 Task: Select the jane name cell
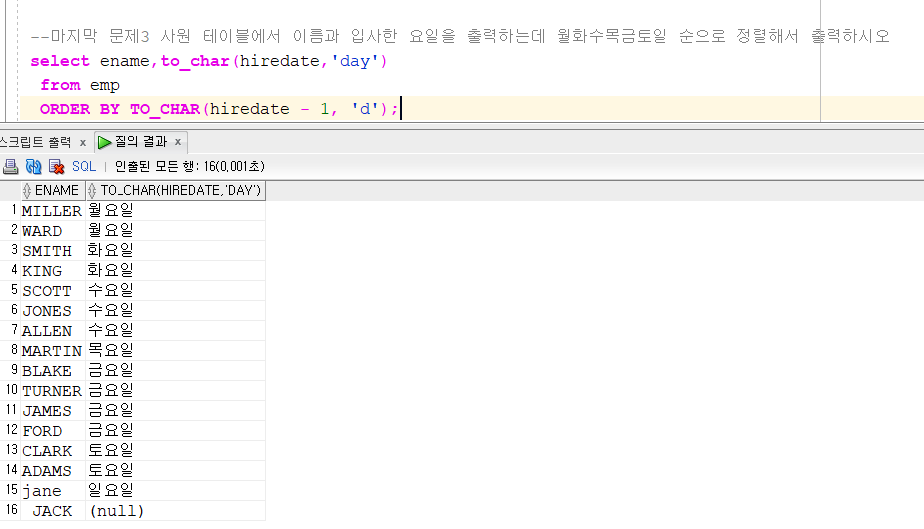[52, 491]
